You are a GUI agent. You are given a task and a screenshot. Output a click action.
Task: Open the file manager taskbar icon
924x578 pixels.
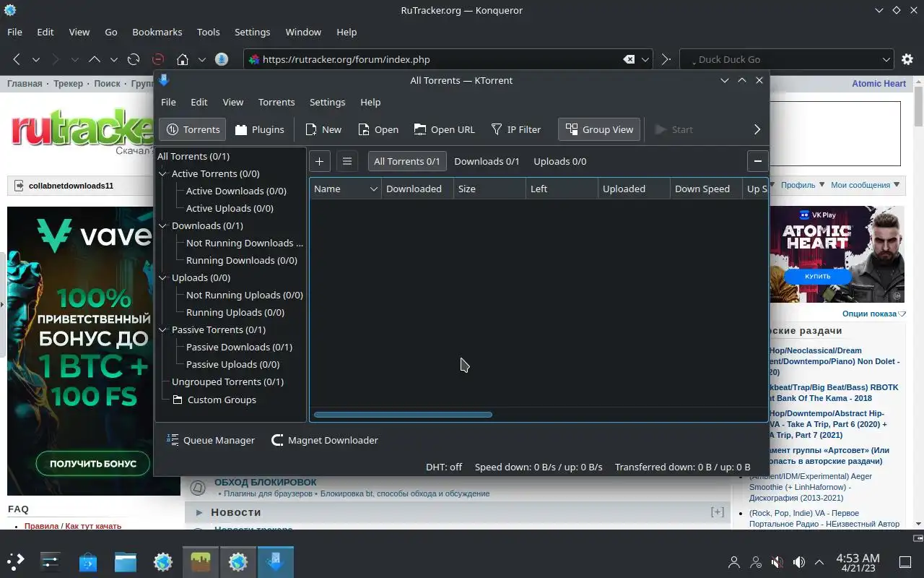coord(126,561)
